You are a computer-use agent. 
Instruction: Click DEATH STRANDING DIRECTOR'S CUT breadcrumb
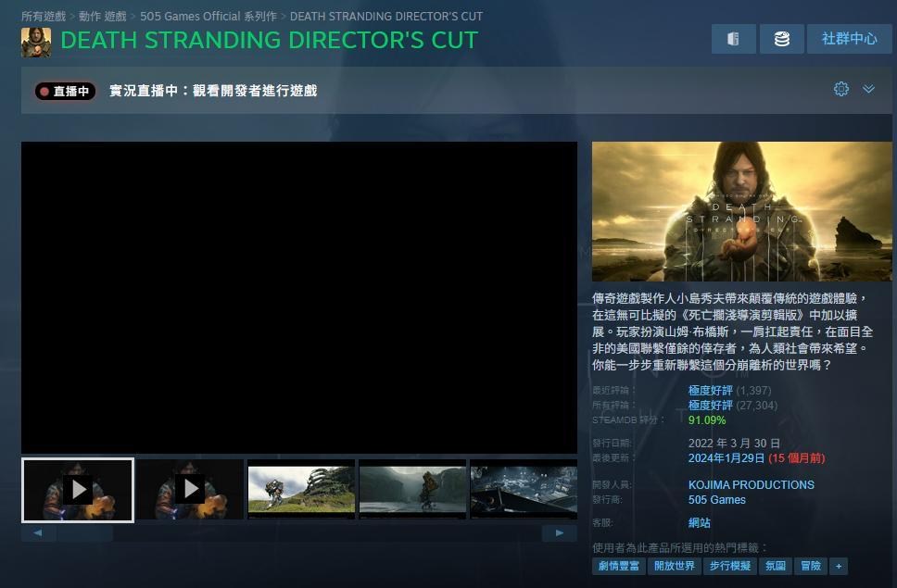pyautogui.click(x=386, y=16)
